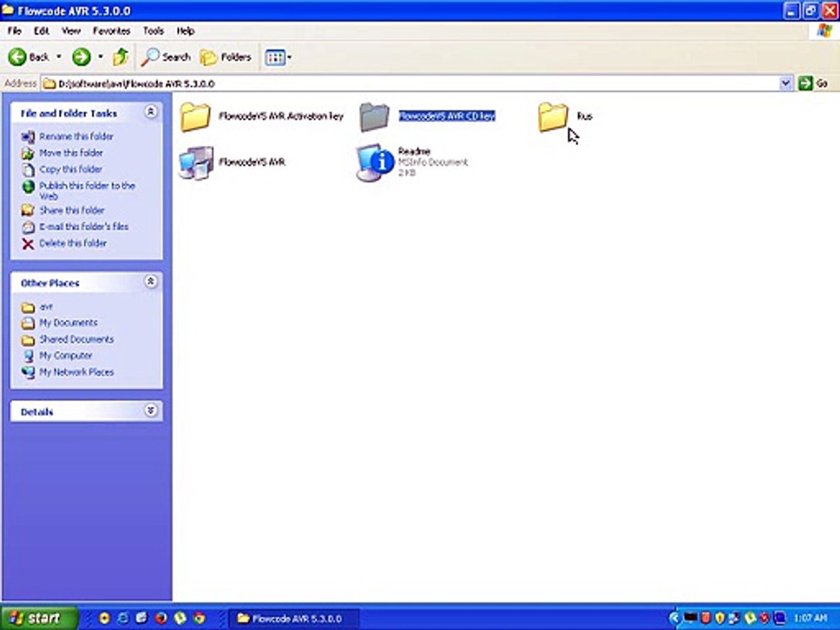Open My Computer from Other Places
This screenshot has height=630, width=840.
[x=65, y=355]
